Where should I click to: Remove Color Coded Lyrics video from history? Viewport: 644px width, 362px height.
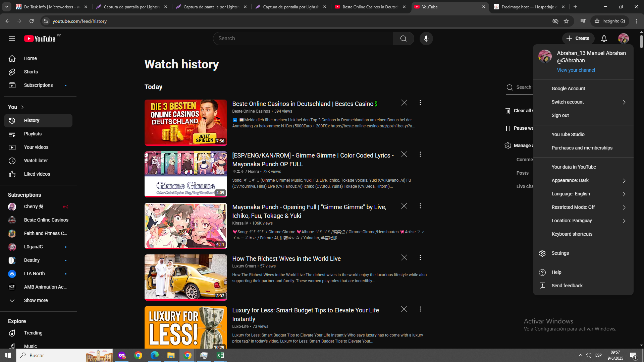tap(404, 155)
